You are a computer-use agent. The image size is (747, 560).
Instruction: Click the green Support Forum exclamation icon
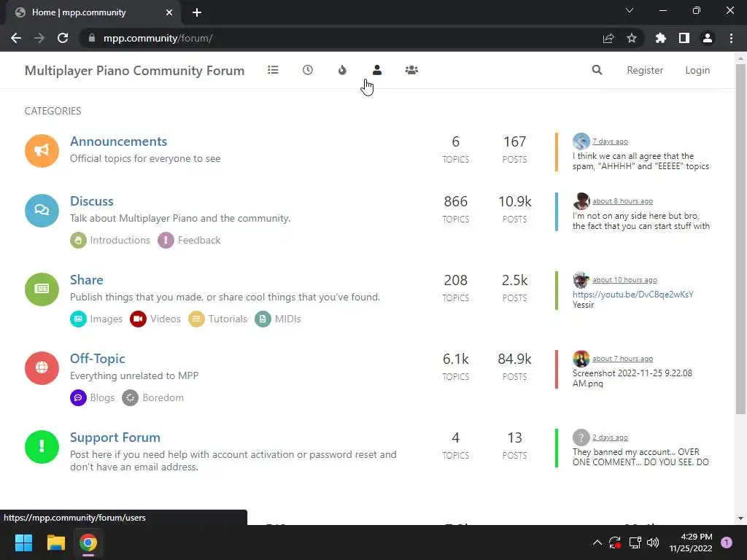tap(42, 447)
